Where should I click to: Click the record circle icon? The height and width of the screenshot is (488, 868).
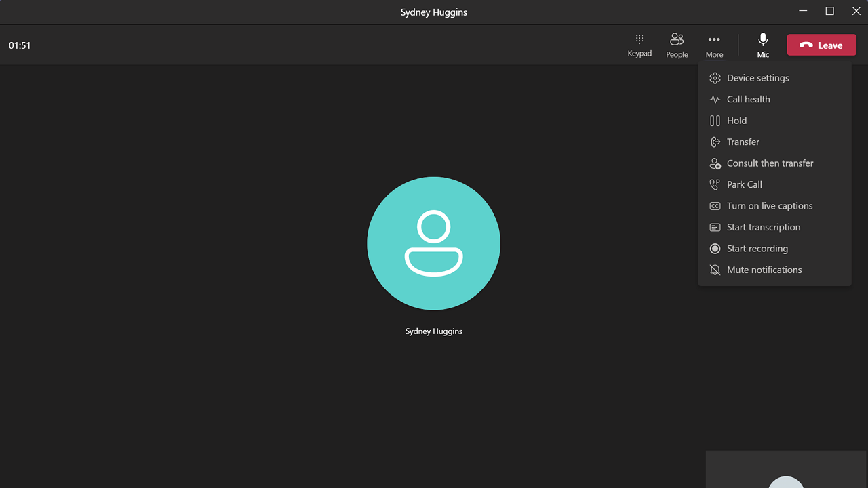715,249
